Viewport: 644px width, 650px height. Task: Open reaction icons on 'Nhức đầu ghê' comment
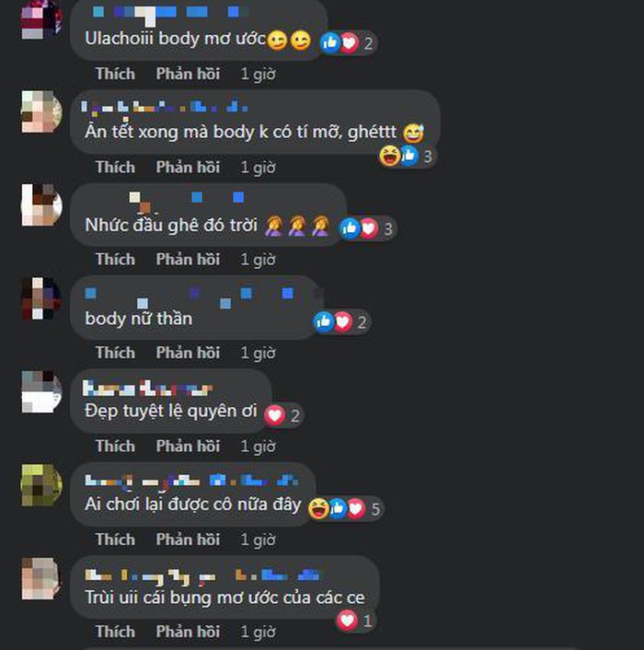pyautogui.click(x=367, y=228)
